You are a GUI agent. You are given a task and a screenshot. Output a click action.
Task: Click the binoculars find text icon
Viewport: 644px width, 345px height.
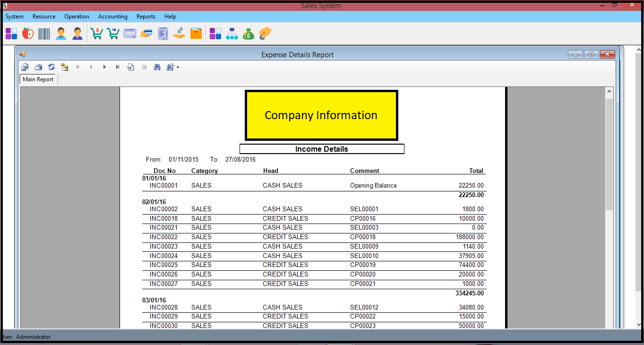coord(157,67)
